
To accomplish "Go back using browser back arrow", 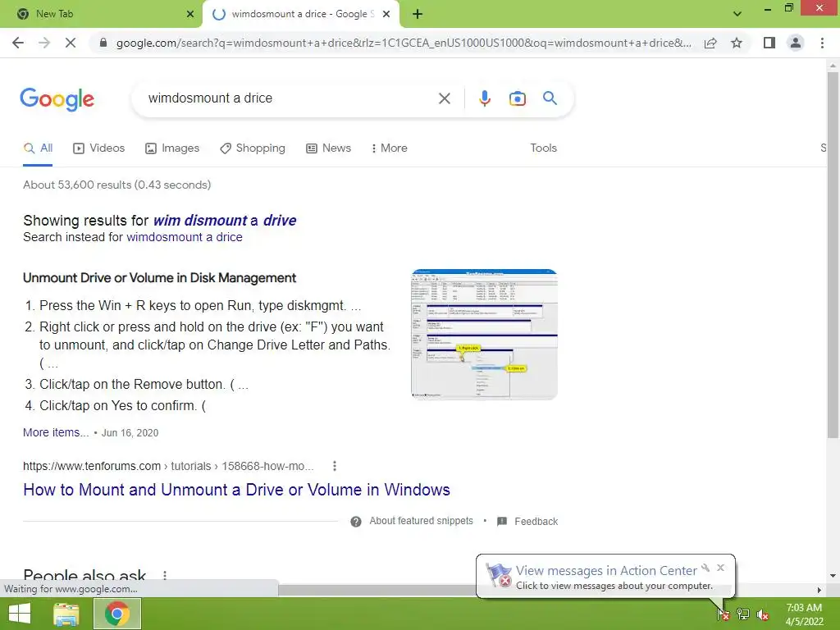I will pos(18,43).
